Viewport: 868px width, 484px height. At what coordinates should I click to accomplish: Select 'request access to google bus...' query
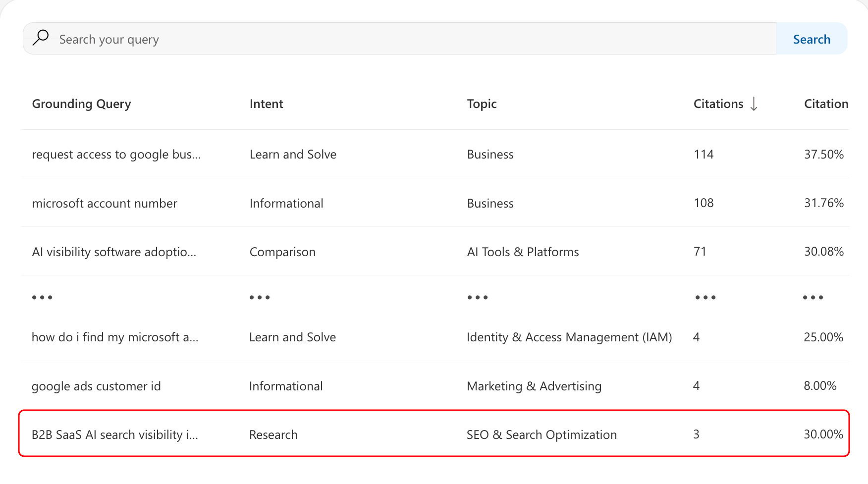[116, 155]
